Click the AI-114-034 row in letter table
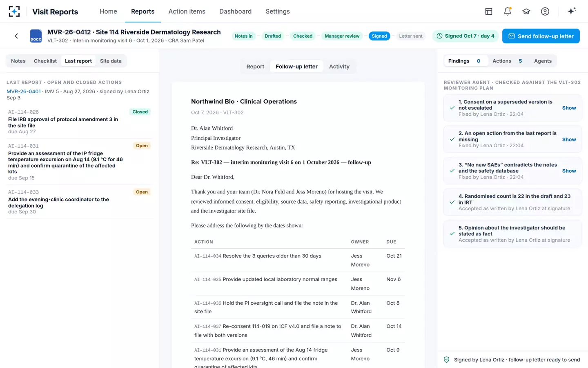Screen dimensions: 588x368 [x=298, y=260]
